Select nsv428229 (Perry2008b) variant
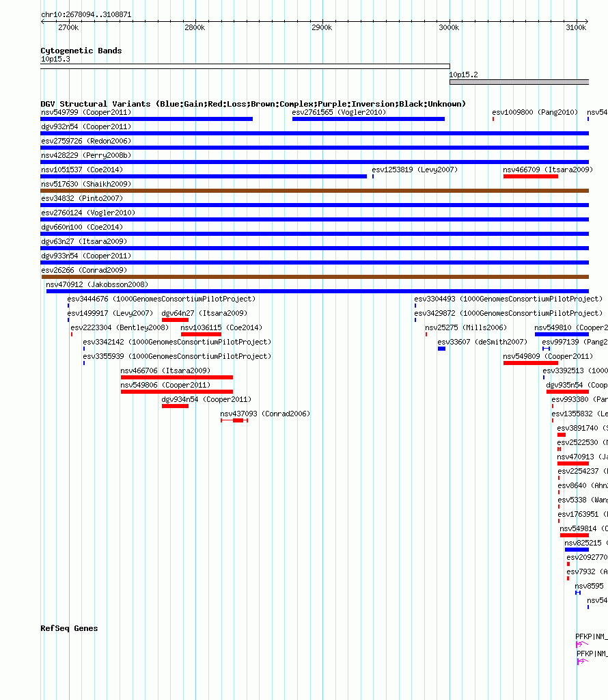The width and height of the screenshot is (608, 700). coord(86,155)
